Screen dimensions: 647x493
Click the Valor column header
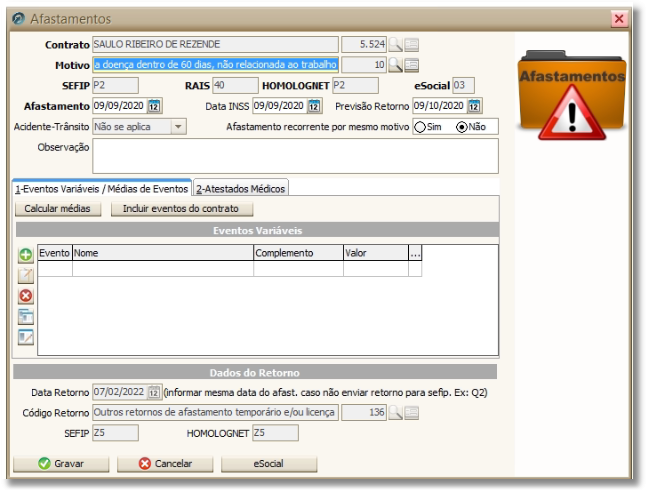(376, 253)
